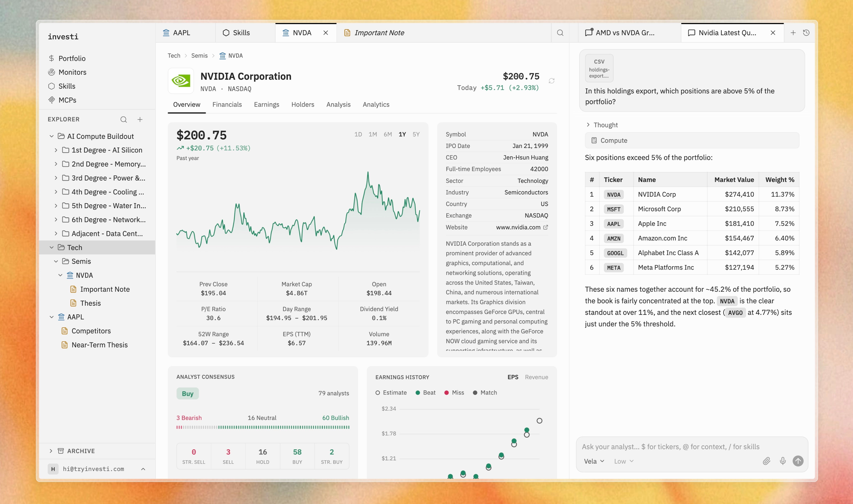This screenshot has width=853, height=504.
Task: Collapse the Semis folder
Action: tap(56, 262)
